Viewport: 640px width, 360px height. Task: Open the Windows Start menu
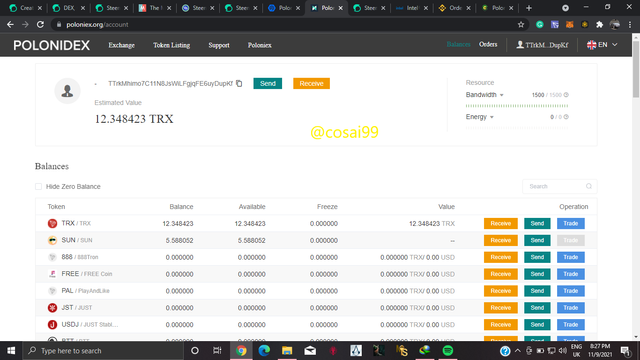11,351
